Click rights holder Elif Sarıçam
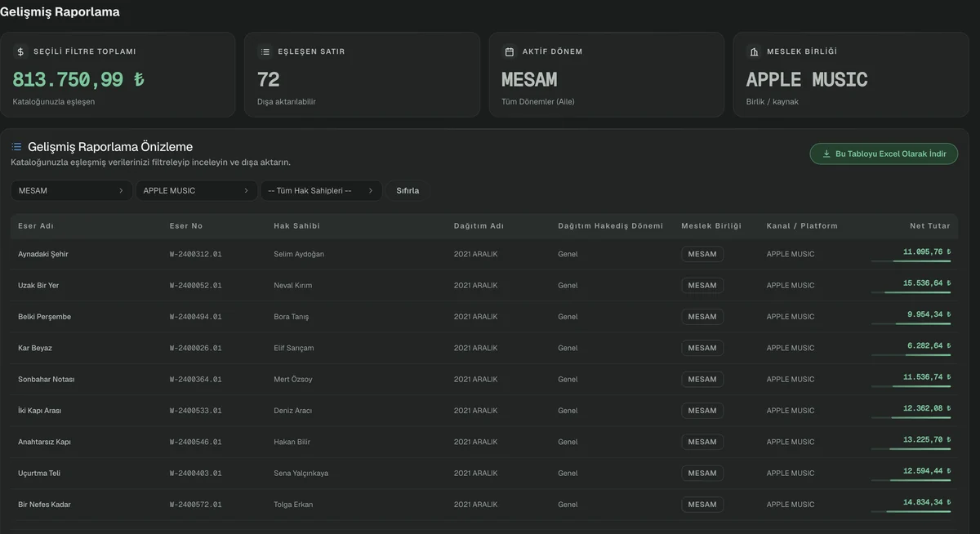 [x=294, y=348]
